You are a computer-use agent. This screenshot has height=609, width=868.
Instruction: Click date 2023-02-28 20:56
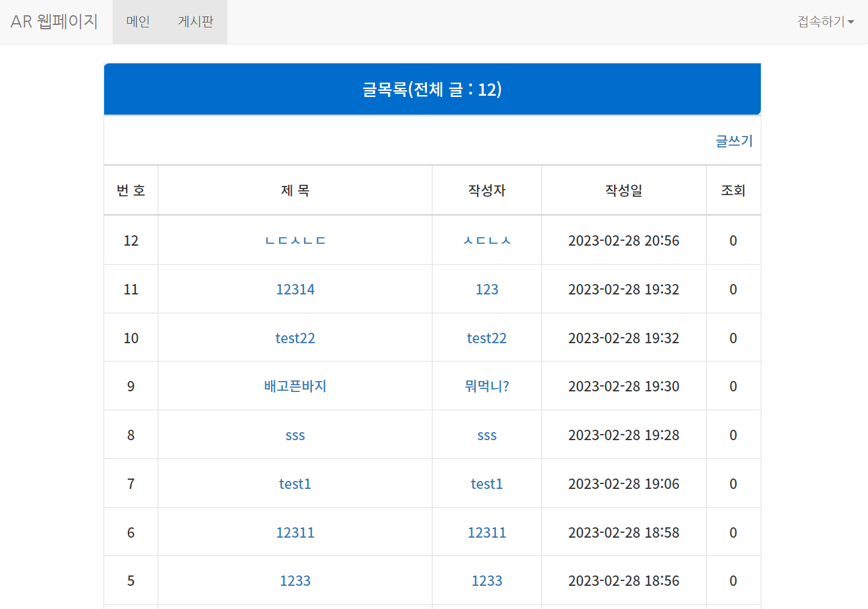click(x=624, y=240)
